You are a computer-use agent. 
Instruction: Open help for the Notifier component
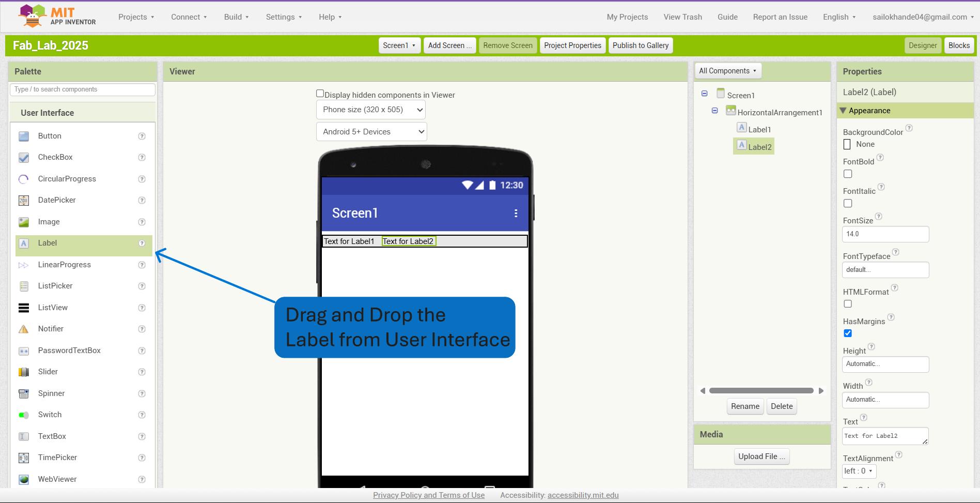point(142,329)
